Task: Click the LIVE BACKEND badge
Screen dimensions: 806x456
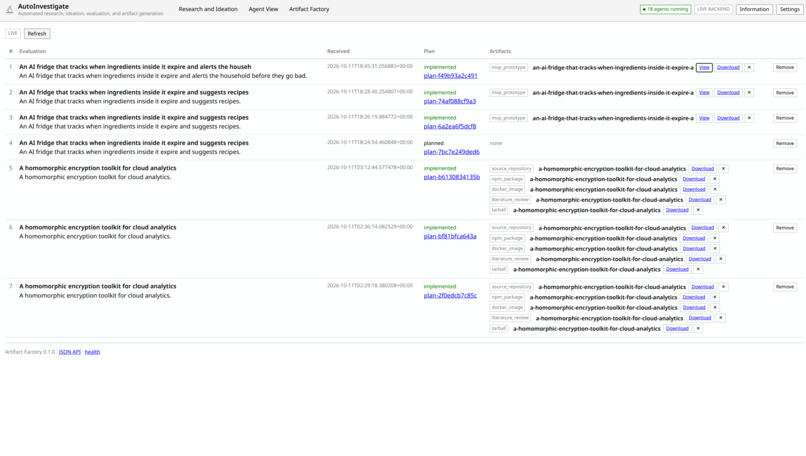Action: (713, 9)
